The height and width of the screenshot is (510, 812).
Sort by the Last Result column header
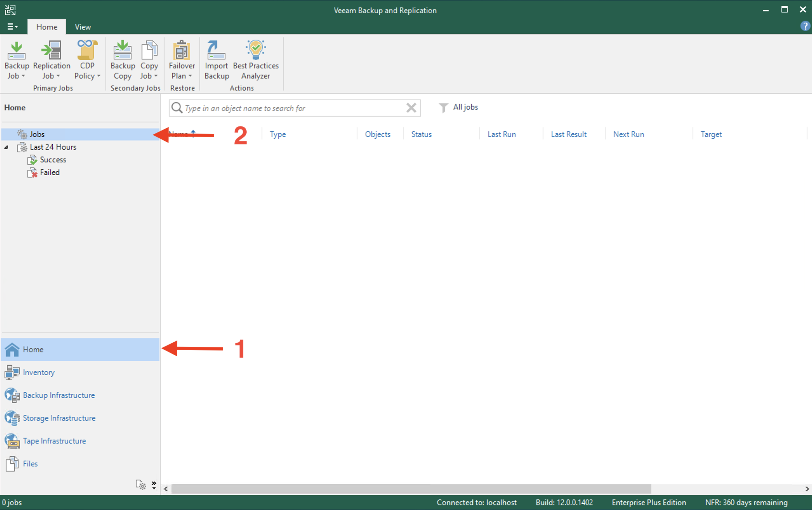[569, 134]
